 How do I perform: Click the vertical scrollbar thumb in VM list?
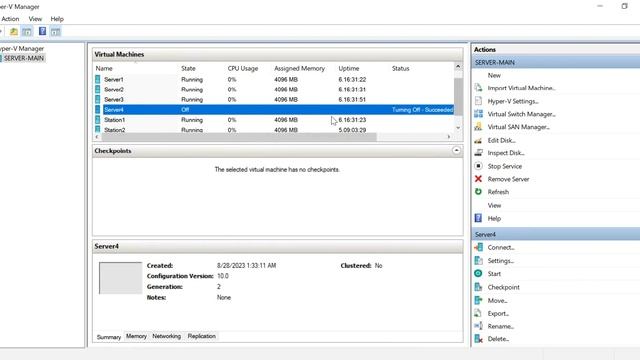(x=458, y=96)
